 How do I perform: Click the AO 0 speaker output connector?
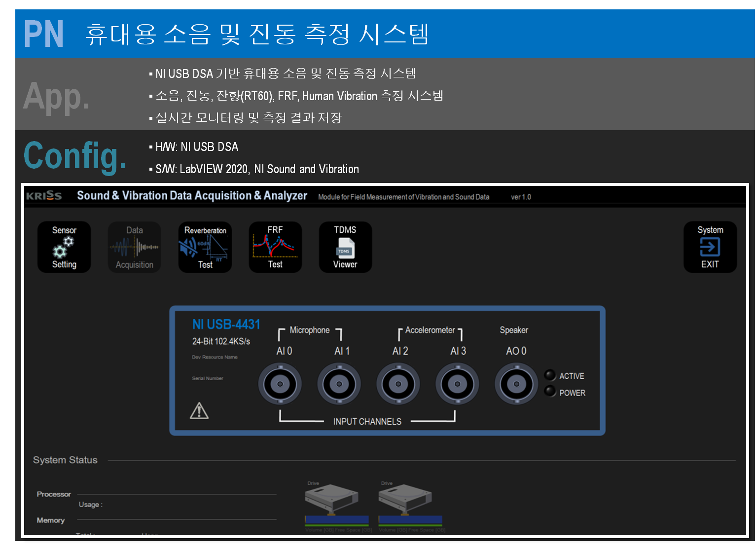(516, 384)
